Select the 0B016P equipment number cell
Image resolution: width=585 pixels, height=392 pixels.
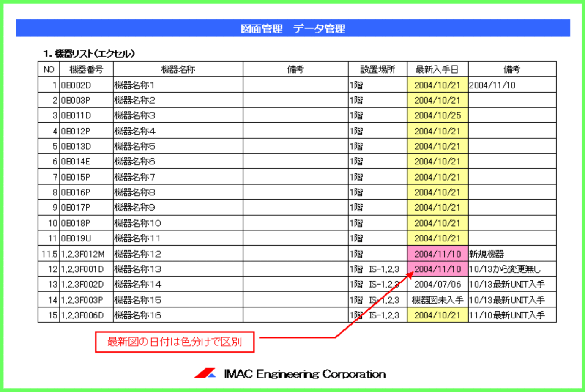[86, 192]
